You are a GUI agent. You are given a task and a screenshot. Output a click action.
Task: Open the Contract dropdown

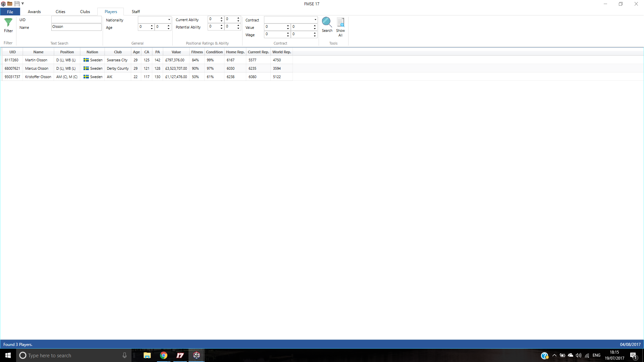(290, 20)
